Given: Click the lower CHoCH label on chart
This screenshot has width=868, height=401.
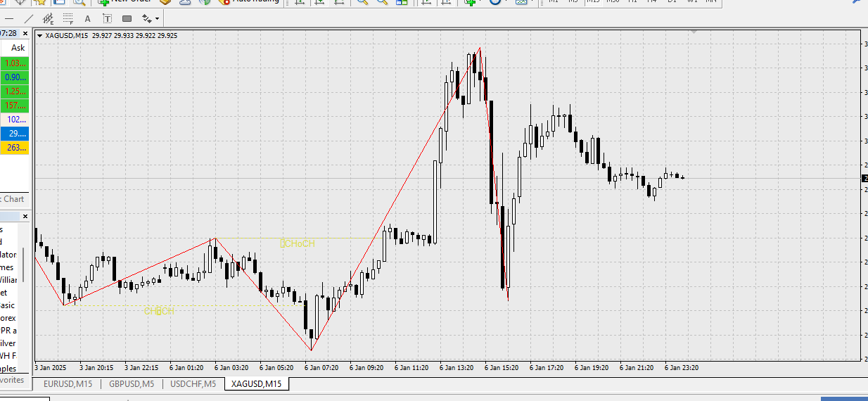Looking at the screenshot, I should point(159,310).
